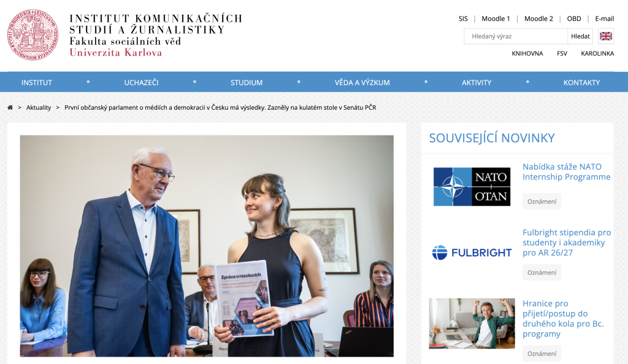The height and width of the screenshot is (364, 628).
Task: Click the Hledaný výraz search field
Action: point(515,36)
